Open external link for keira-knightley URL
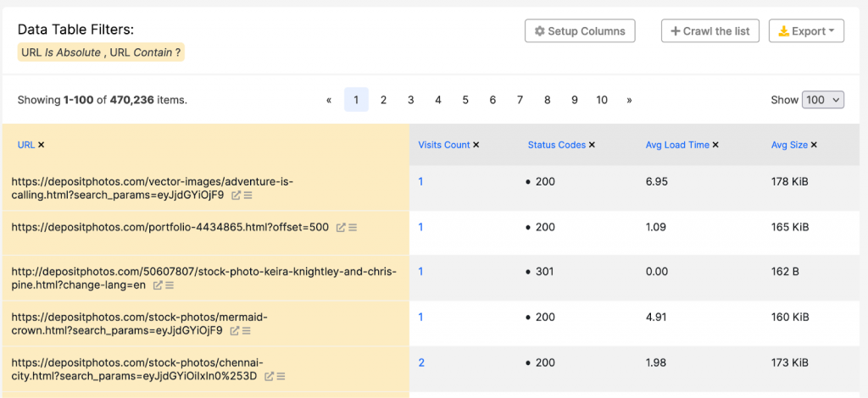Screen dimensions: 868x398 click(x=158, y=285)
